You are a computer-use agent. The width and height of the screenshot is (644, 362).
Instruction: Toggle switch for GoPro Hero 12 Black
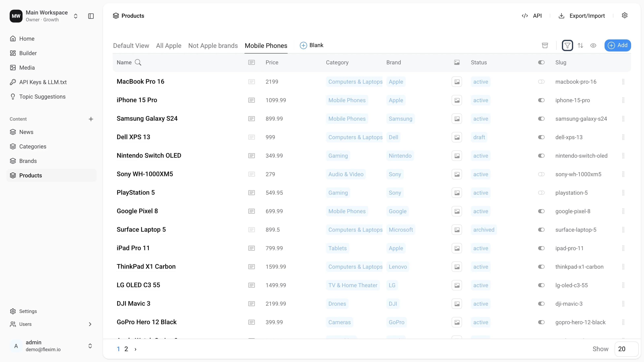pos(541,322)
